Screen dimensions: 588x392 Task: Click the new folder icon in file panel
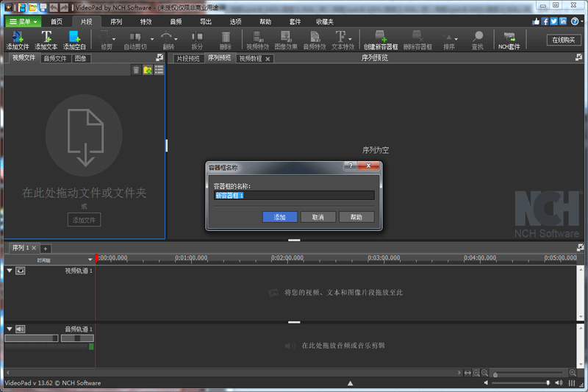(148, 70)
